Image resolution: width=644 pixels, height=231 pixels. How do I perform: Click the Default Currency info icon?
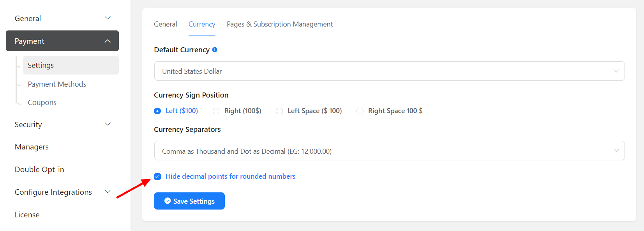tap(215, 50)
